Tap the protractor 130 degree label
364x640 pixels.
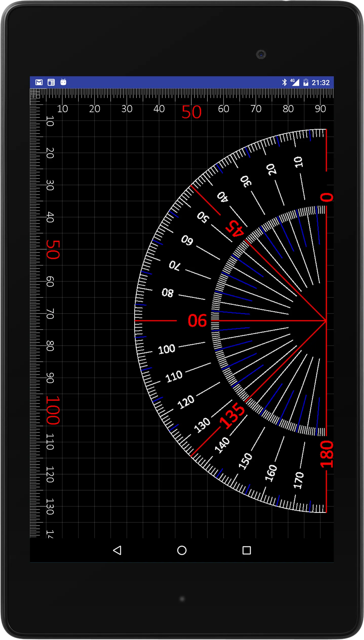point(202,425)
